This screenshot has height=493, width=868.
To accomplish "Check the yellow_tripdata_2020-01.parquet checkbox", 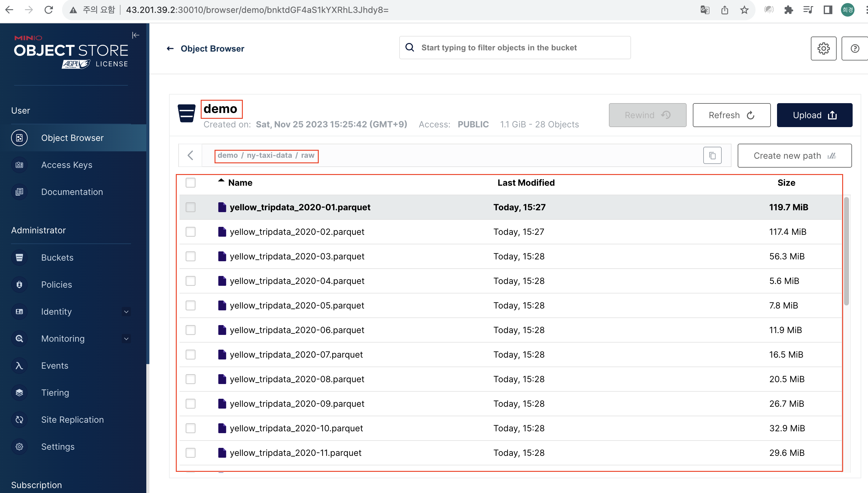I will click(x=191, y=207).
